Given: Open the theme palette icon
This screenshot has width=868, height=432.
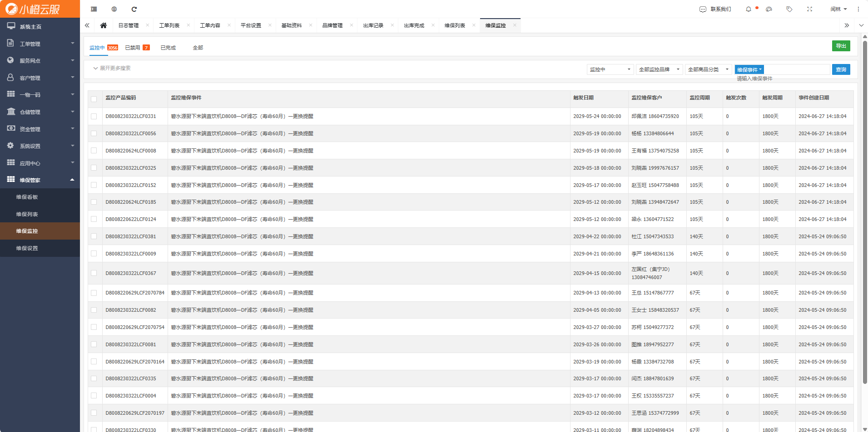Looking at the screenshot, I should coord(769,9).
